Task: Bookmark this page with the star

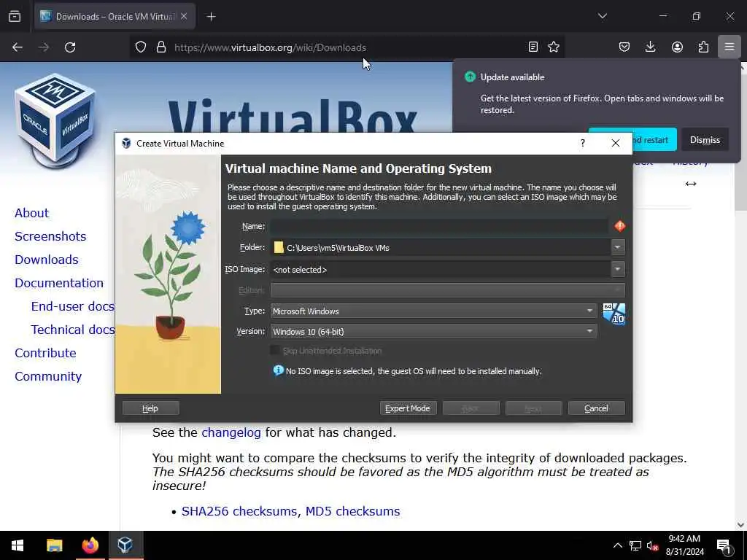Action: (554, 47)
